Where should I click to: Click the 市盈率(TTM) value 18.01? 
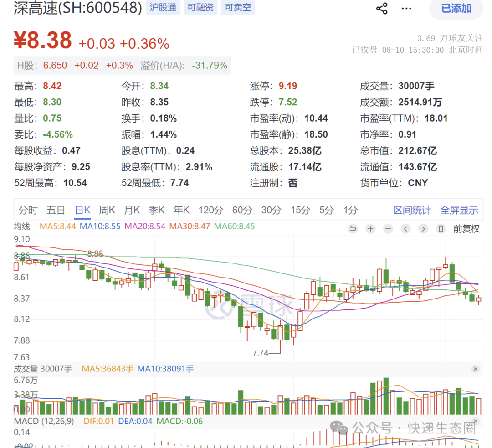click(x=436, y=118)
